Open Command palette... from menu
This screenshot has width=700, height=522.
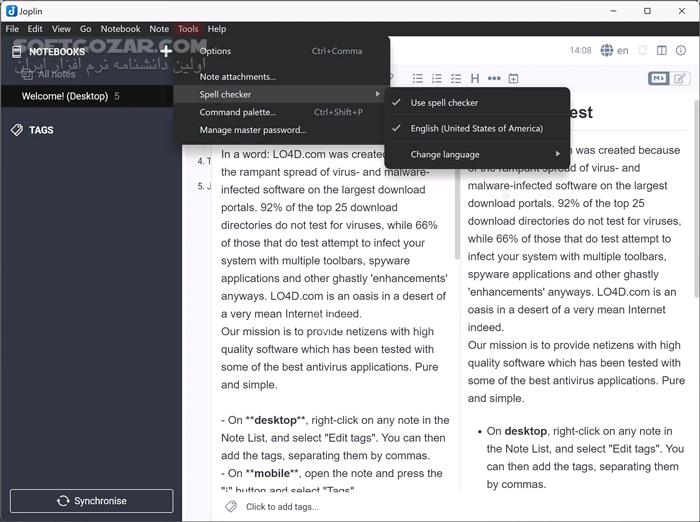pyautogui.click(x=279, y=112)
